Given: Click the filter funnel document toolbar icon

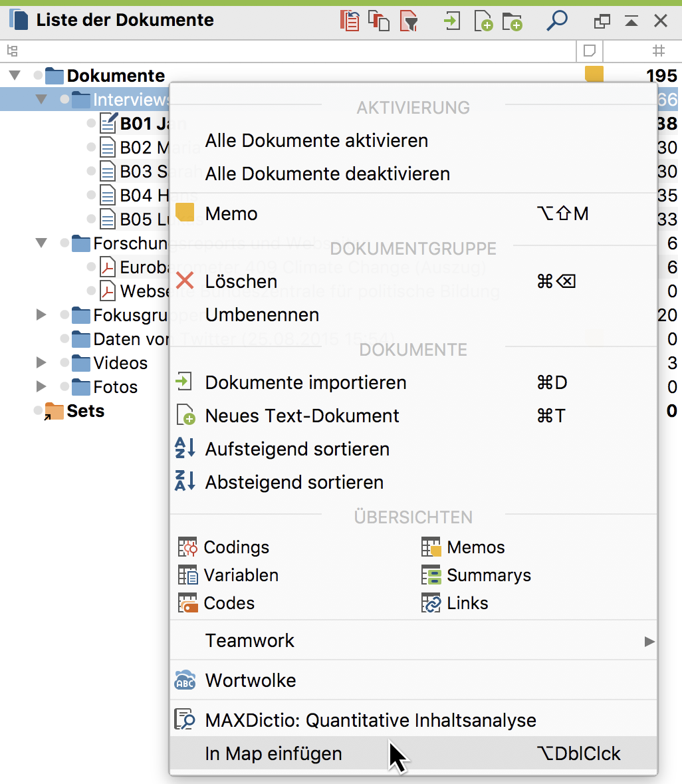Looking at the screenshot, I should (x=409, y=21).
